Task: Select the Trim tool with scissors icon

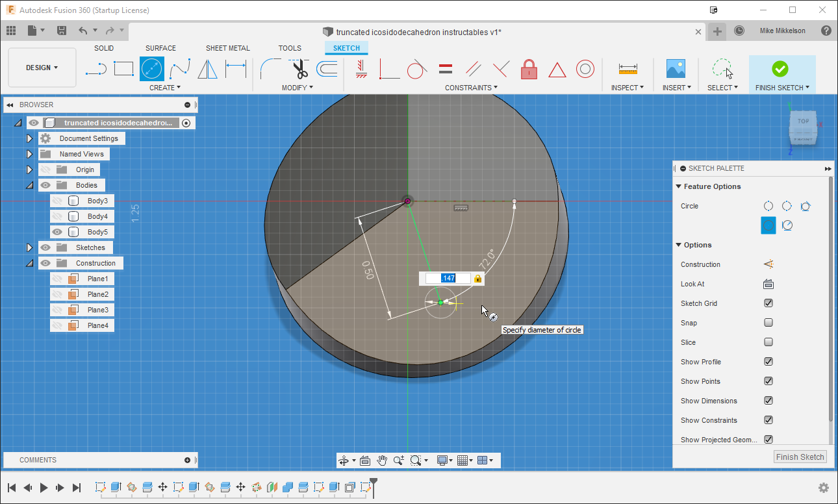Action: pos(299,68)
